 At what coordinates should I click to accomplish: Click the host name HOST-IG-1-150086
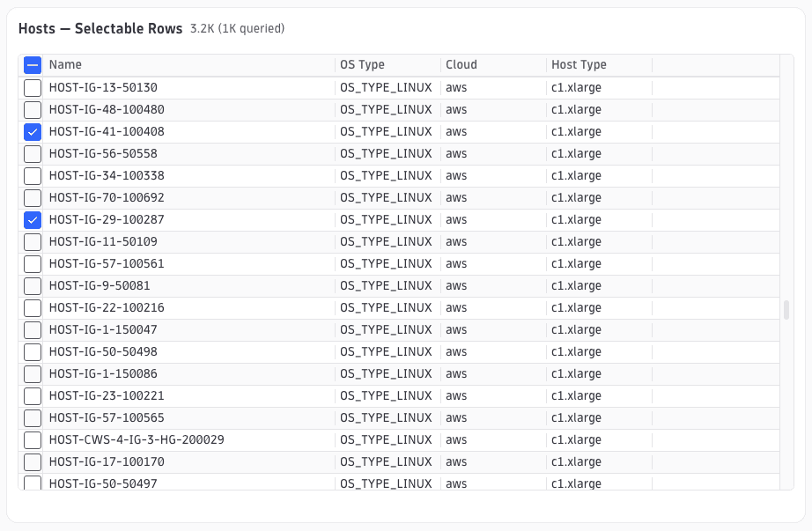tap(103, 374)
